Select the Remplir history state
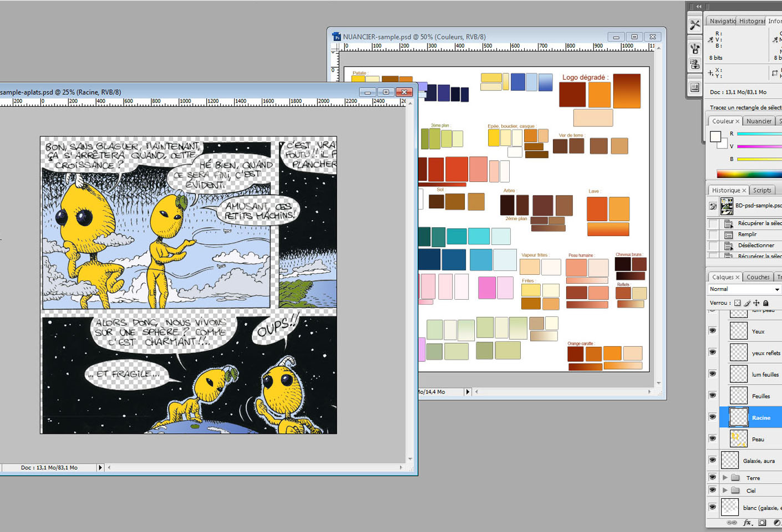 click(x=747, y=234)
